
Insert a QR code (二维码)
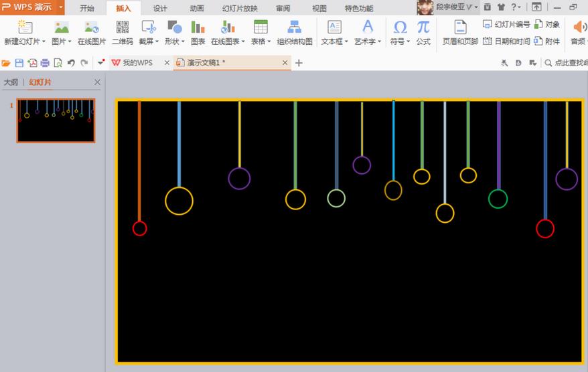123,33
